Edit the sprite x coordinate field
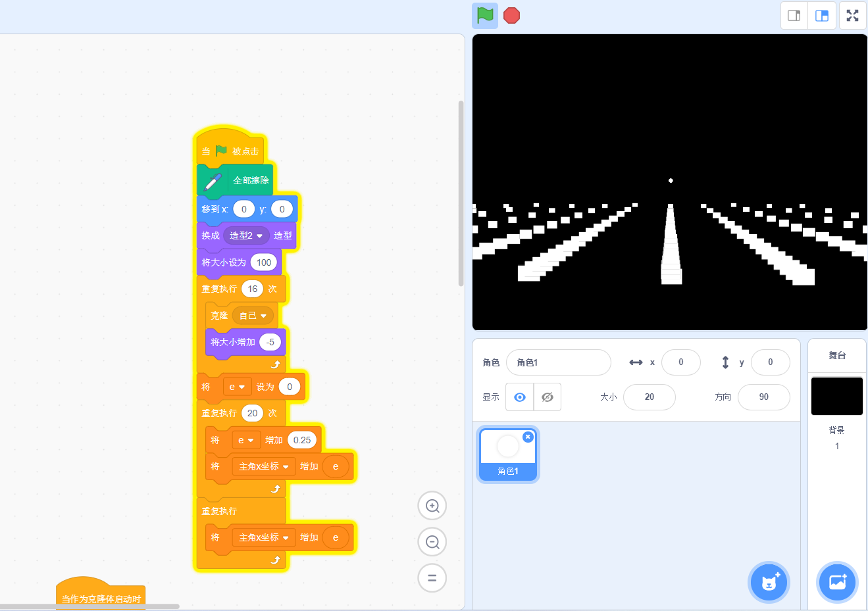The image size is (868, 611). pos(680,362)
